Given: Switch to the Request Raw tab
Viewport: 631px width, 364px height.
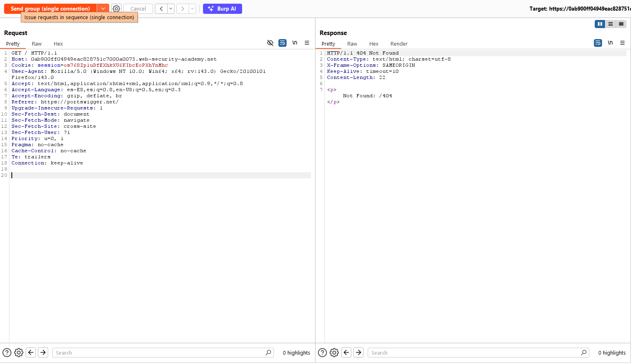Looking at the screenshot, I should click(37, 44).
